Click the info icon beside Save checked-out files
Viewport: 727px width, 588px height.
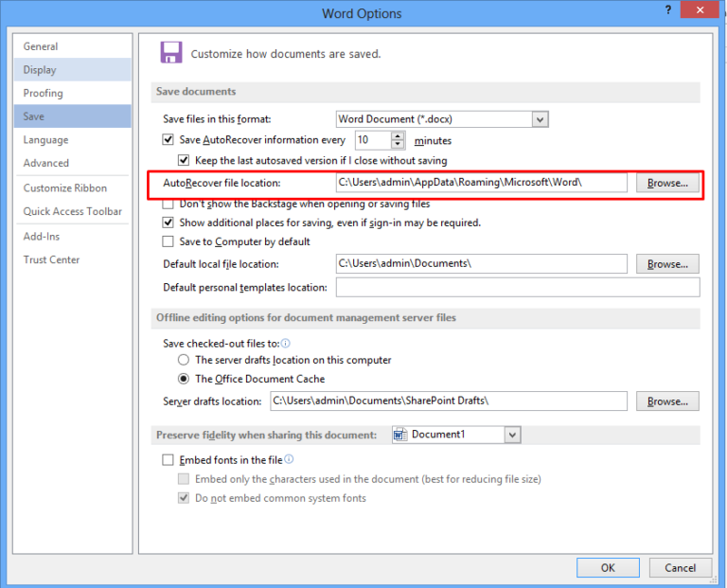286,344
